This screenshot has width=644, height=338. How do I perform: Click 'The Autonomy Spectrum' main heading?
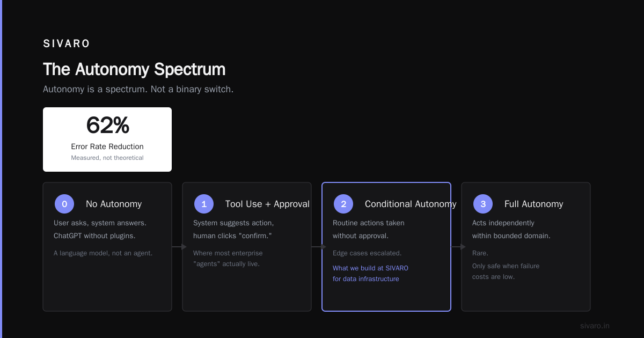[134, 69]
